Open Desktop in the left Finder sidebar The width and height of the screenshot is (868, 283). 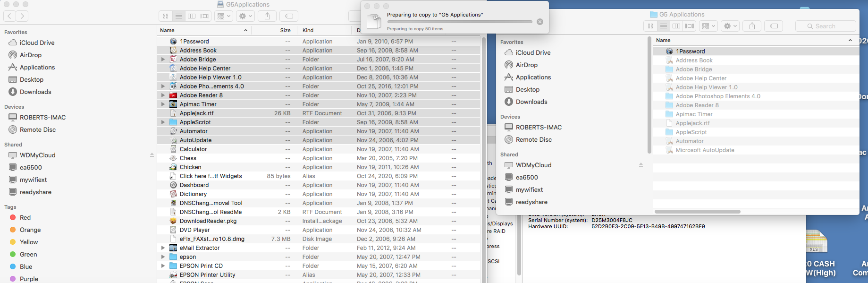[32, 79]
